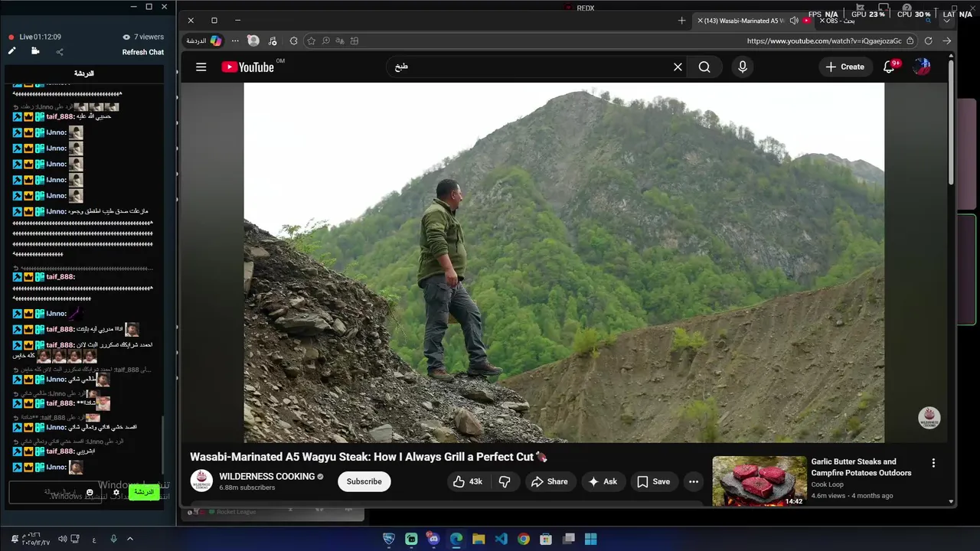Viewport: 980px width, 551px height.
Task: Open the YouTube account avatar menu
Action: point(923,67)
